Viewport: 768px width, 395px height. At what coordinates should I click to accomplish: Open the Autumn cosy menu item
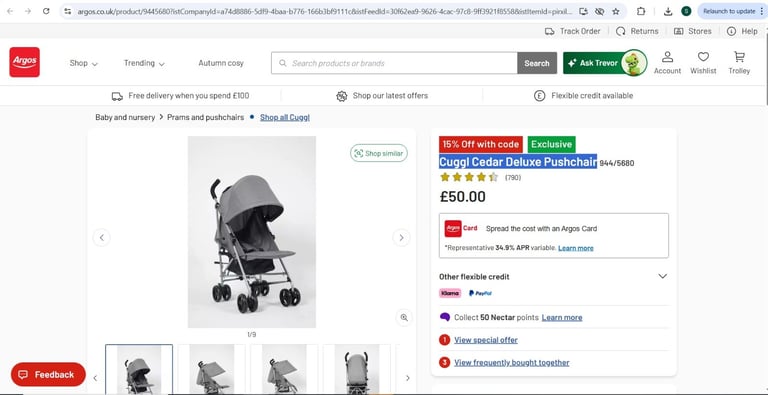[x=221, y=63]
